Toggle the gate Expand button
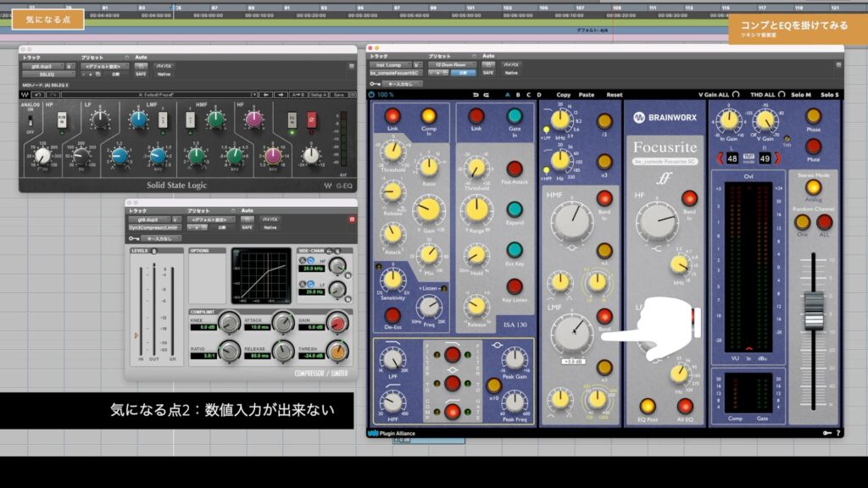868x488 pixels. 515,210
